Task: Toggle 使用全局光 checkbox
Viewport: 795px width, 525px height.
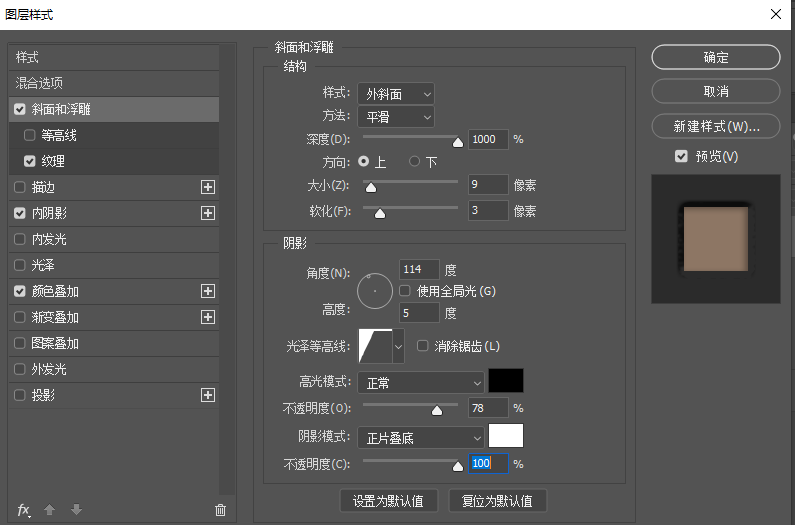Action: [405, 291]
